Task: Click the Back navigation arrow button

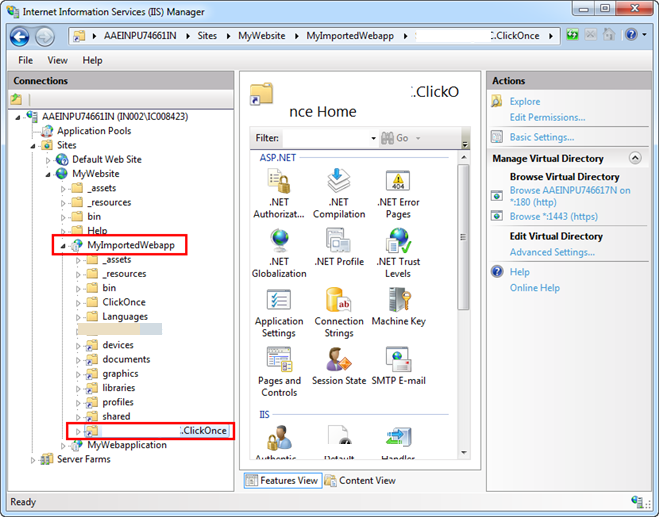Action: [x=20, y=36]
